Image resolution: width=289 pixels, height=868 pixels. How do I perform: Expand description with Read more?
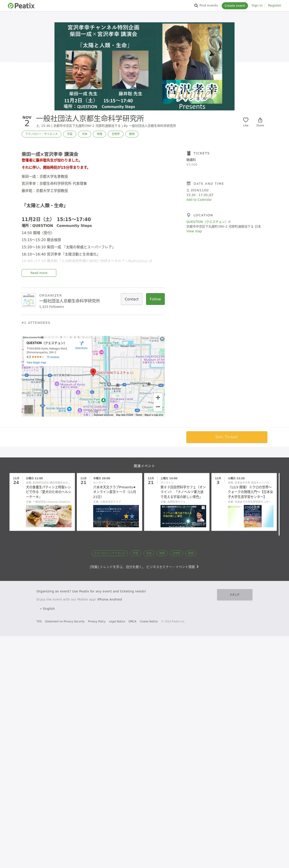pyautogui.click(x=39, y=273)
